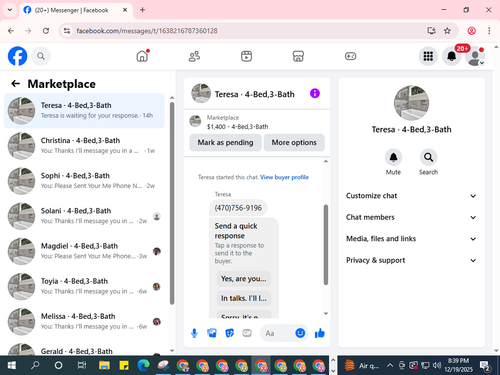Select the Messenger | Facebook tab
The image size is (500, 375).
click(x=76, y=10)
